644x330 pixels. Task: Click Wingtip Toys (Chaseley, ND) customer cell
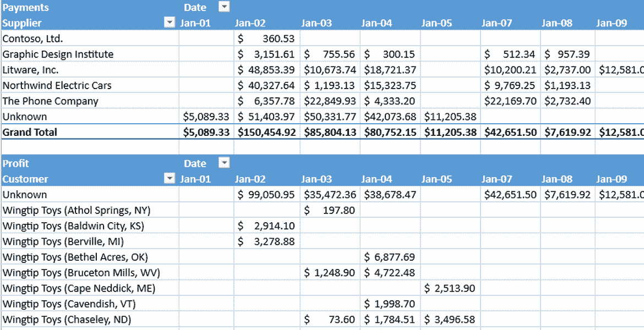pyautogui.click(x=67, y=320)
